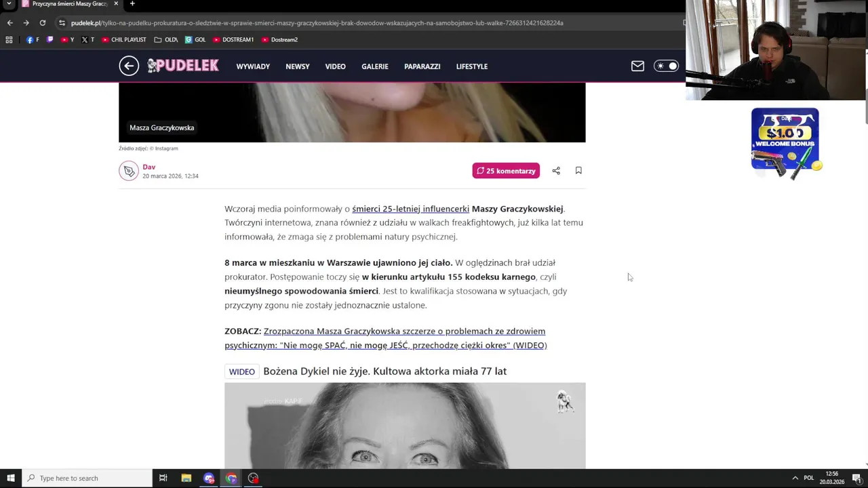Close the Przyczyna śmierci Maszy tab
This screenshot has height=488, width=868.
pyautogui.click(x=116, y=3)
